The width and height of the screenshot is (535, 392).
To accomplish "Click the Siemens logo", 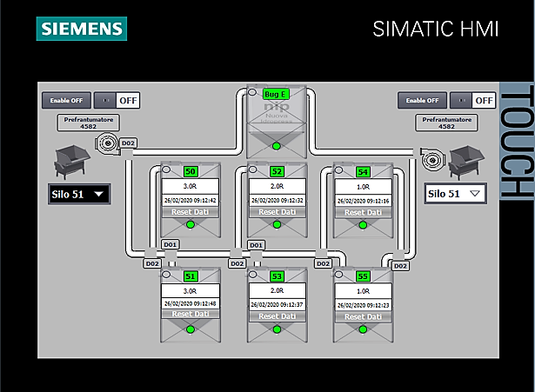I will tap(82, 29).
